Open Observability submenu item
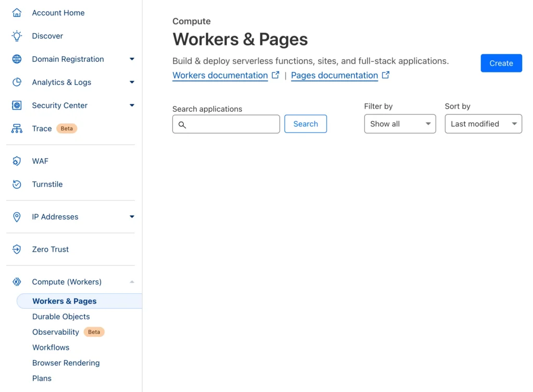This screenshot has width=533, height=392. [56, 332]
